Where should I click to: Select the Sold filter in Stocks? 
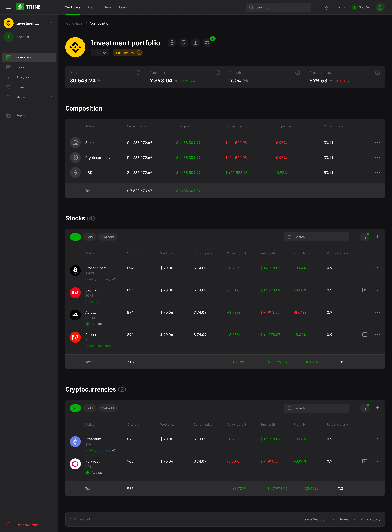click(x=89, y=237)
